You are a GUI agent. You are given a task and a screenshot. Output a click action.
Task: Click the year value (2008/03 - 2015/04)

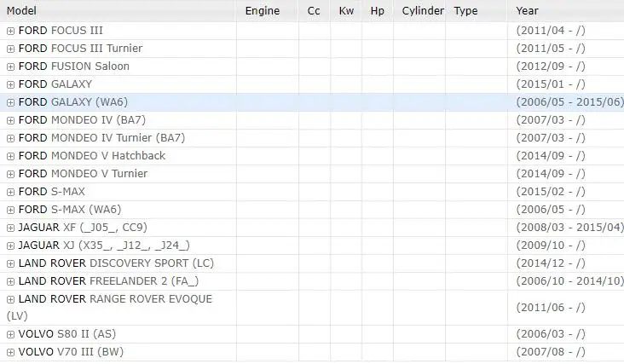click(570, 227)
